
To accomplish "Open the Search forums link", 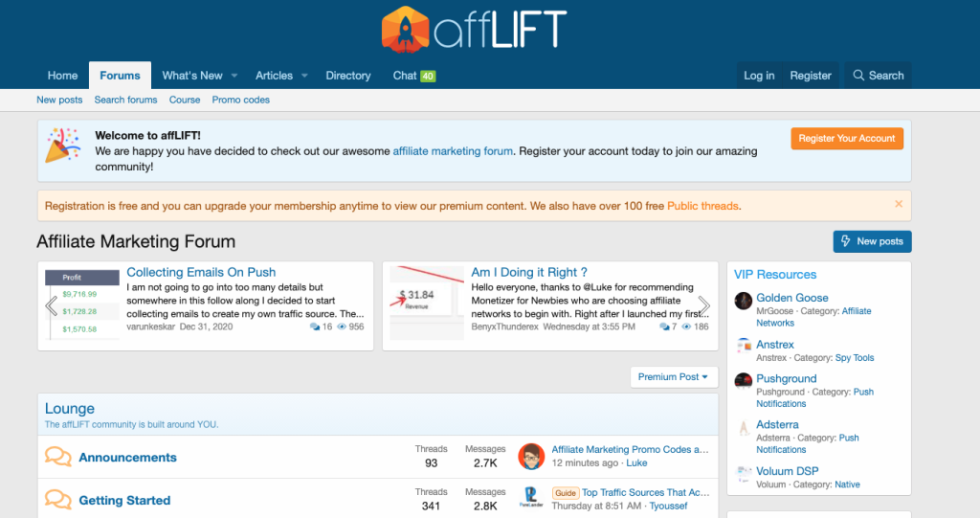I will tap(125, 100).
